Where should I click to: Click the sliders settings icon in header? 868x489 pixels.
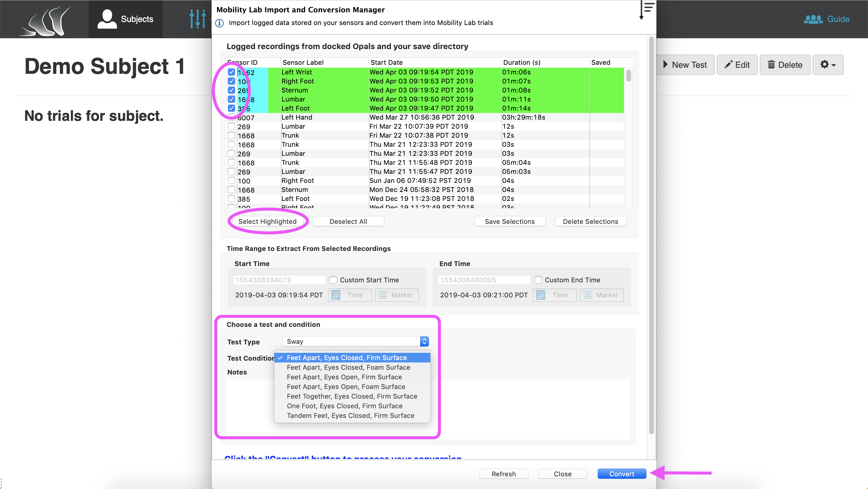pyautogui.click(x=197, y=19)
